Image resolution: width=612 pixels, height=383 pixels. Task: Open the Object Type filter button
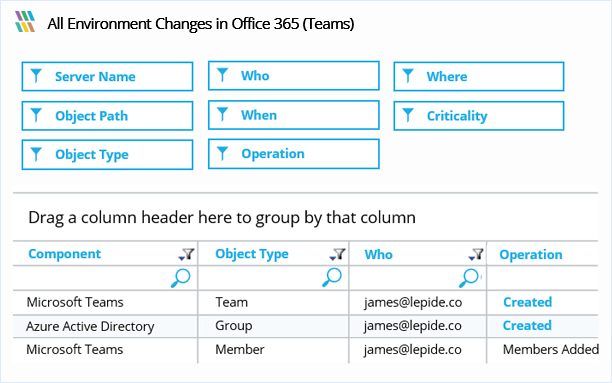pyautogui.click(x=107, y=155)
